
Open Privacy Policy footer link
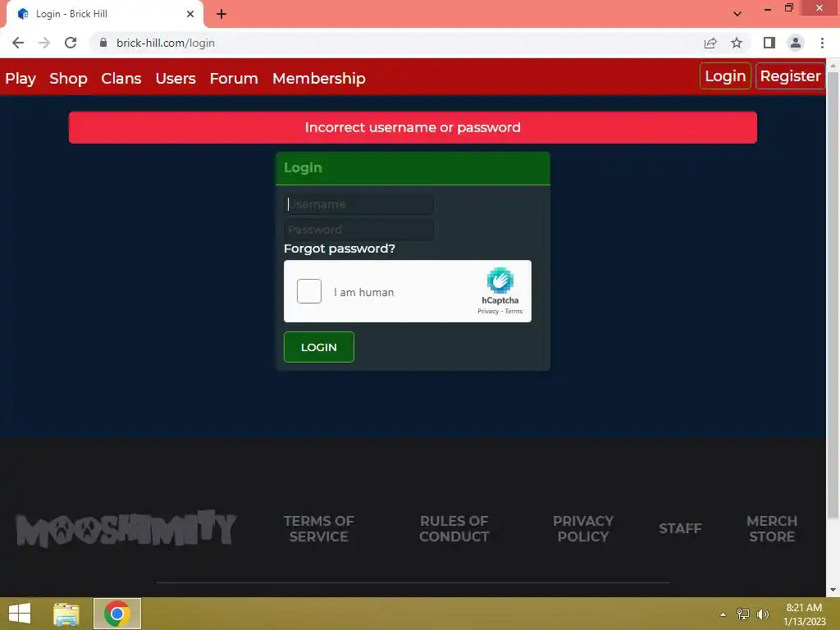(x=583, y=529)
